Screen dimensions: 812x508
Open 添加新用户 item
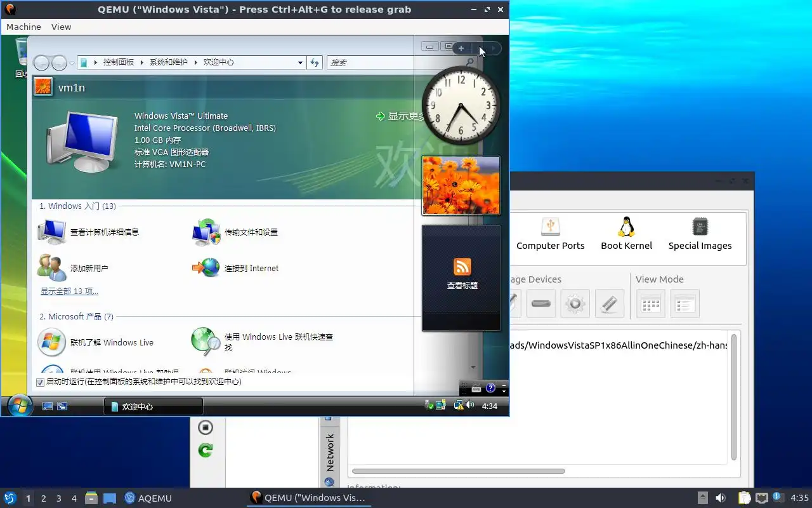72,268
